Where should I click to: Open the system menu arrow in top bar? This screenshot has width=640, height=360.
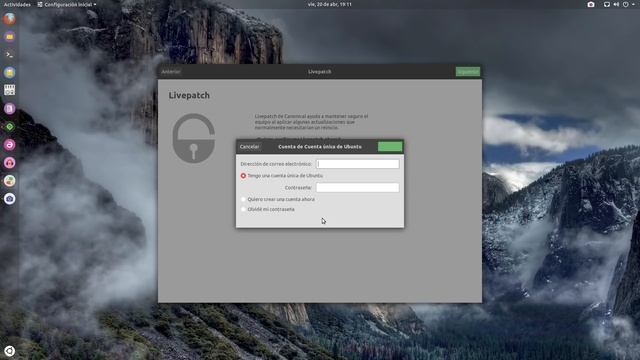point(634,4)
